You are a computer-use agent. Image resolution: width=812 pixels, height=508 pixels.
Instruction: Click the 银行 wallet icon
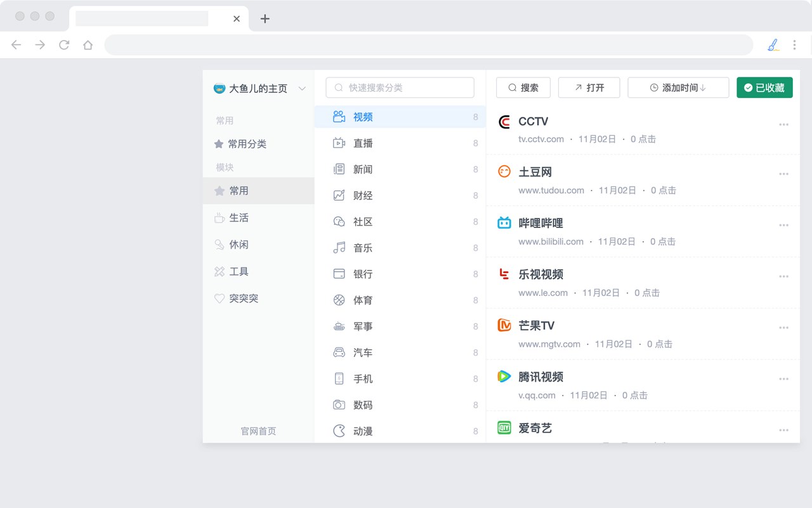pos(339,274)
